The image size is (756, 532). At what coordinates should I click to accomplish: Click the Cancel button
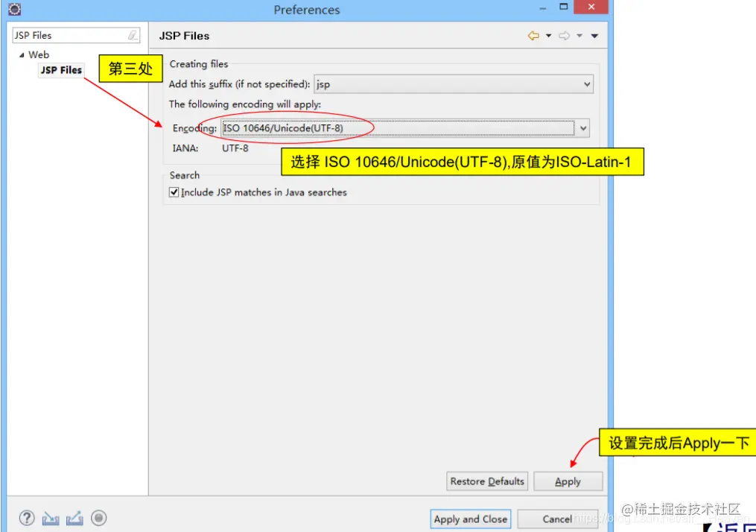tap(557, 519)
